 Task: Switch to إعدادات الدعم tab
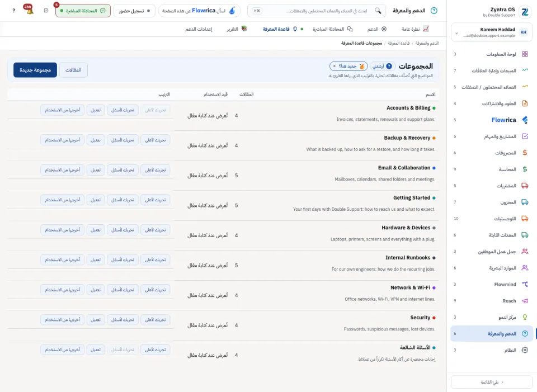click(199, 29)
